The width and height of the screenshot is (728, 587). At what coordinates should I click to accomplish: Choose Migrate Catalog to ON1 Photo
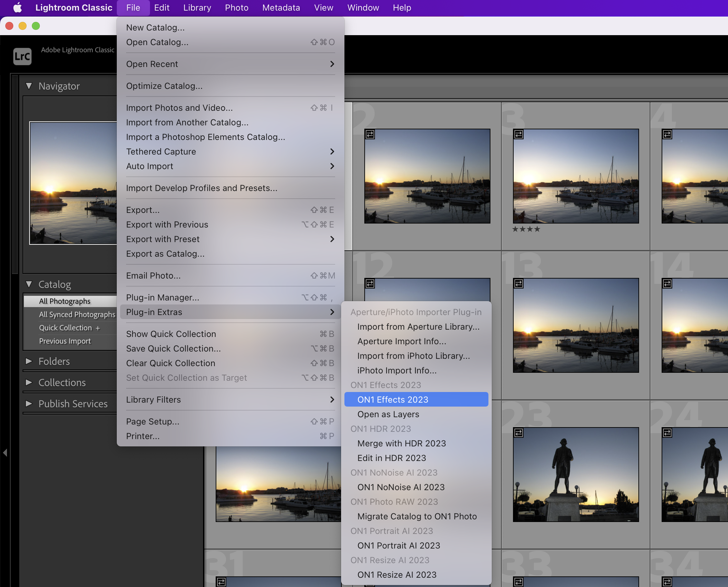click(x=416, y=516)
